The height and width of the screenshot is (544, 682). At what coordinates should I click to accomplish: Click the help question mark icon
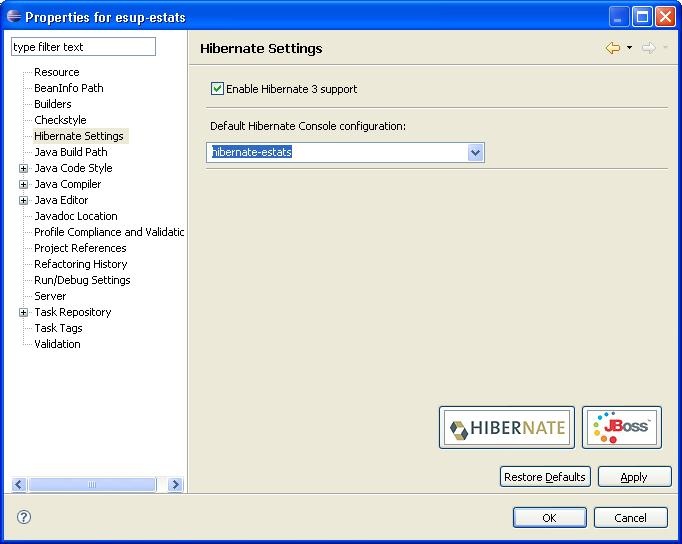tap(24, 517)
